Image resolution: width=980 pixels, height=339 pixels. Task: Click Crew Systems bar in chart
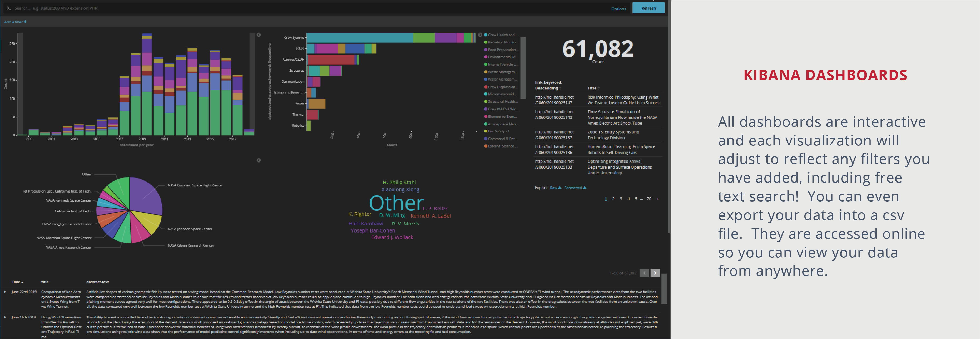click(391, 38)
